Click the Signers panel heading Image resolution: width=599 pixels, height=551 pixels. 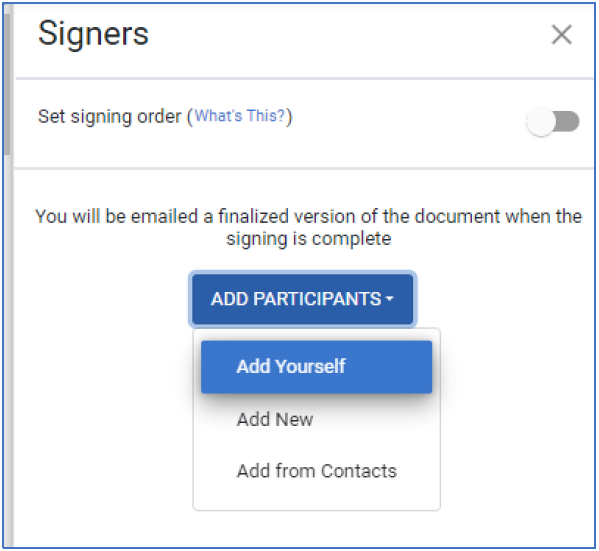(93, 34)
